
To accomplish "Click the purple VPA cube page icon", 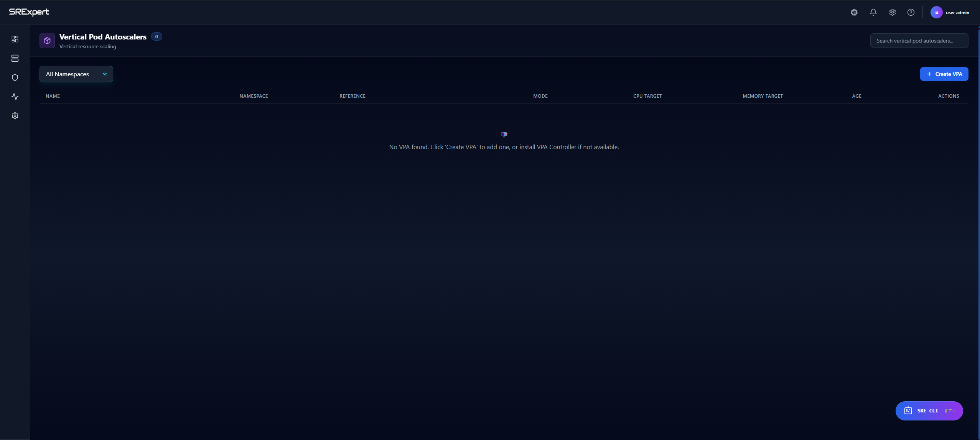I will (x=47, y=41).
